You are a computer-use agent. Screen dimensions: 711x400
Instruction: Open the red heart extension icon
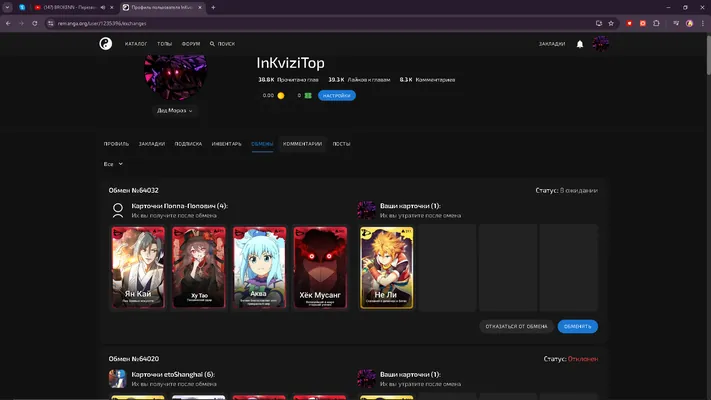(x=629, y=23)
